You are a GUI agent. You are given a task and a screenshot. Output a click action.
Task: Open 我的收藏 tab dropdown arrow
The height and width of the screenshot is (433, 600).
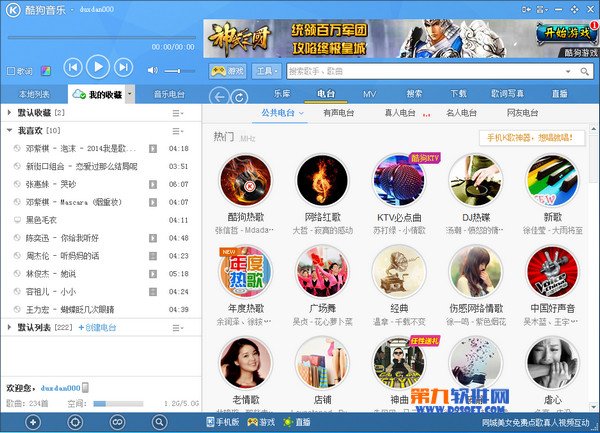click(130, 94)
